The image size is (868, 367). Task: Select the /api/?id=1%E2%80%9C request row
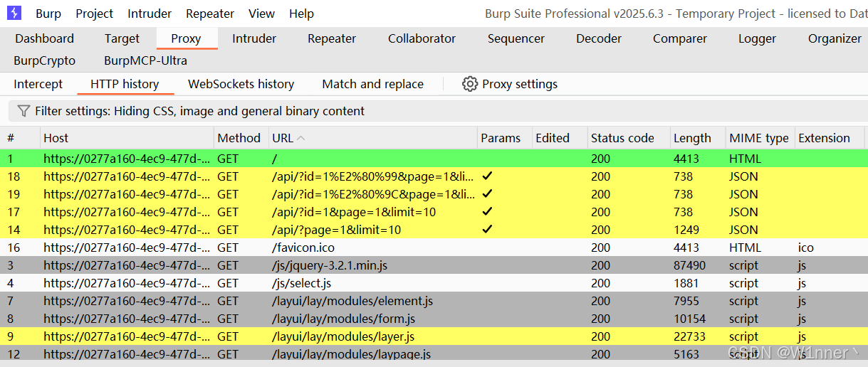[x=434, y=194]
